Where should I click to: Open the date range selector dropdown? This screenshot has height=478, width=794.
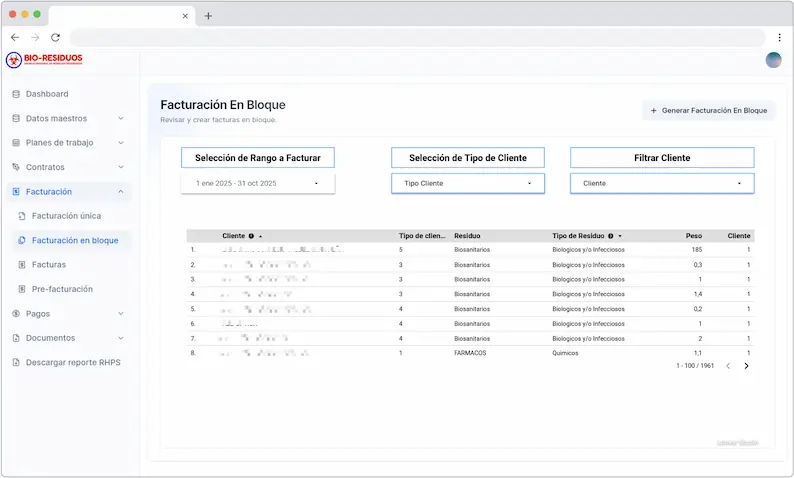257,184
